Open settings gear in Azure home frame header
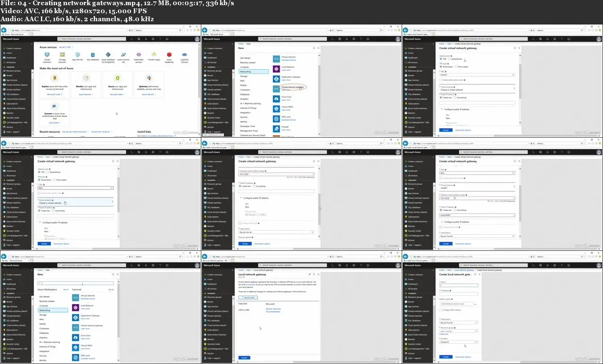Screen dimensions: 603x364 click(x=153, y=39)
